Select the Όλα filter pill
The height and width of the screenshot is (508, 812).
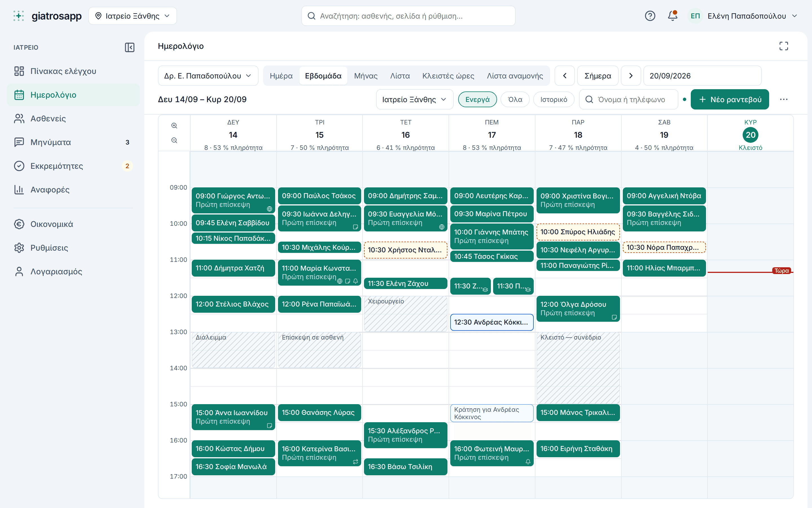point(515,99)
